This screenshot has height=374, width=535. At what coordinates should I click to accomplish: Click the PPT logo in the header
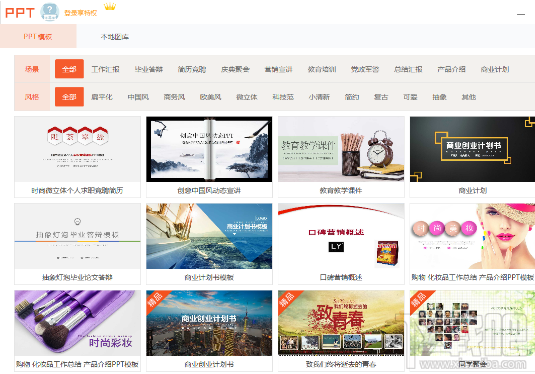coord(20,13)
